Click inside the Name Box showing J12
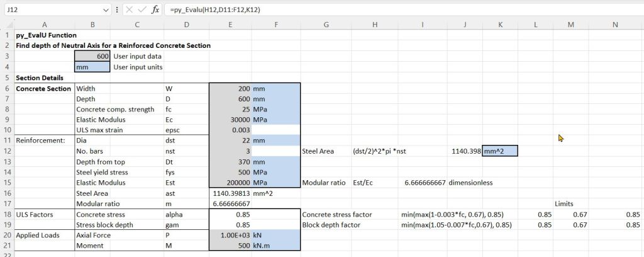 (x=50, y=10)
